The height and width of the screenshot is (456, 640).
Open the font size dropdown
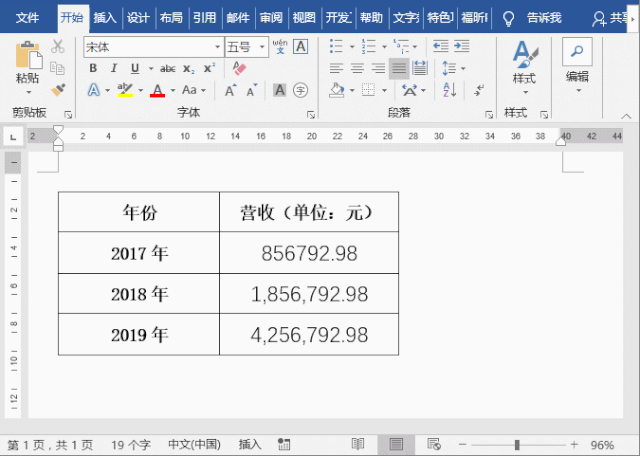pos(263,47)
